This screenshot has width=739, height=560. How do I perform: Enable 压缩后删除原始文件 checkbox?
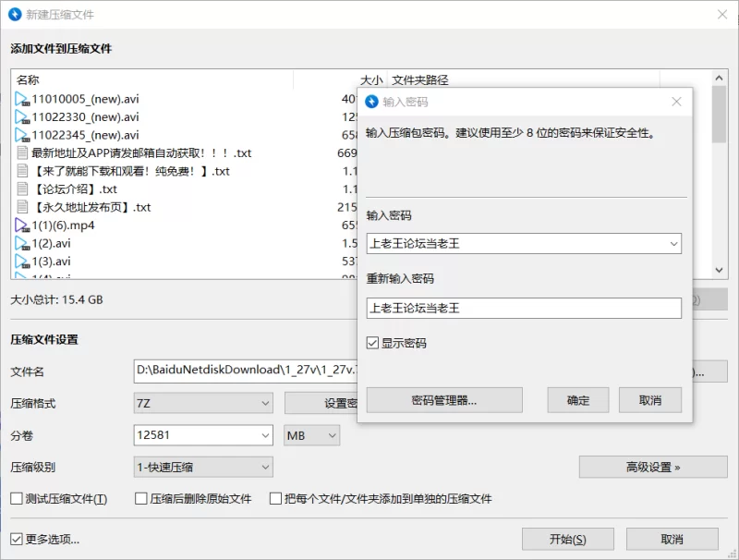coord(141,498)
